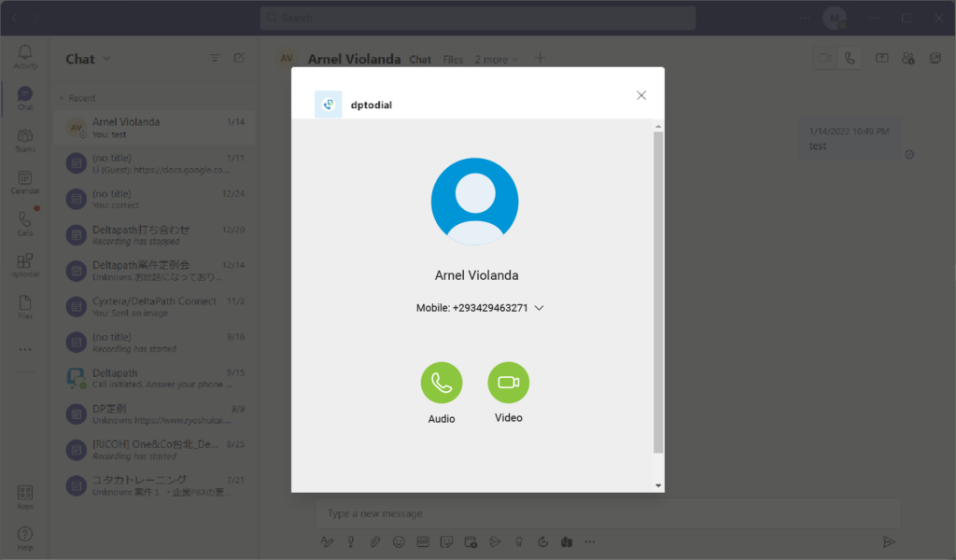
Task: Open the Activity feed
Action: click(24, 56)
